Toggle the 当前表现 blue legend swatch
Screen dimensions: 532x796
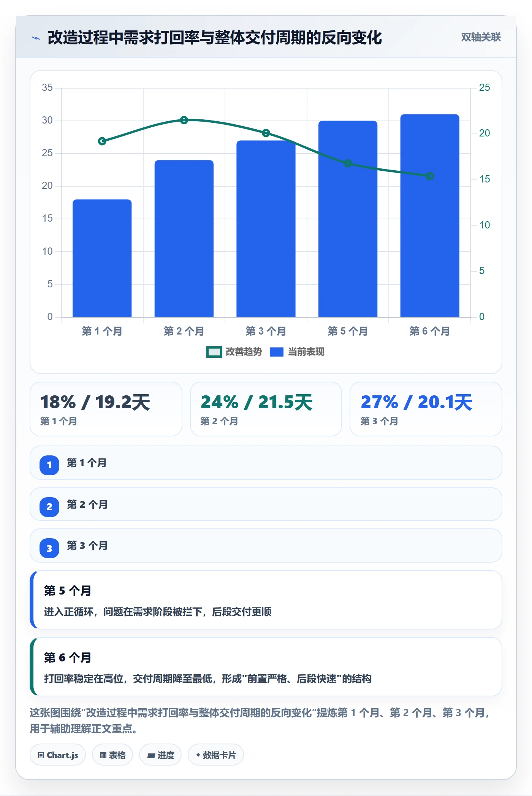coord(277,352)
